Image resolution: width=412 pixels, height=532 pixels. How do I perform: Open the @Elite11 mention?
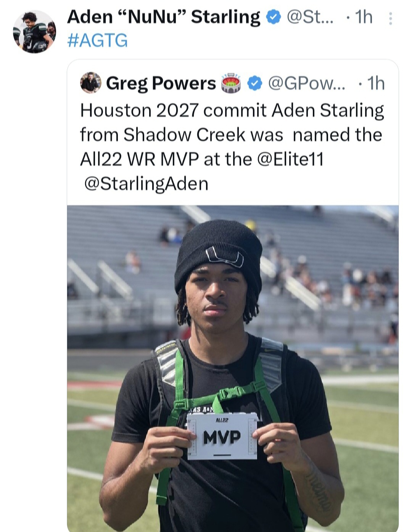[x=290, y=159]
